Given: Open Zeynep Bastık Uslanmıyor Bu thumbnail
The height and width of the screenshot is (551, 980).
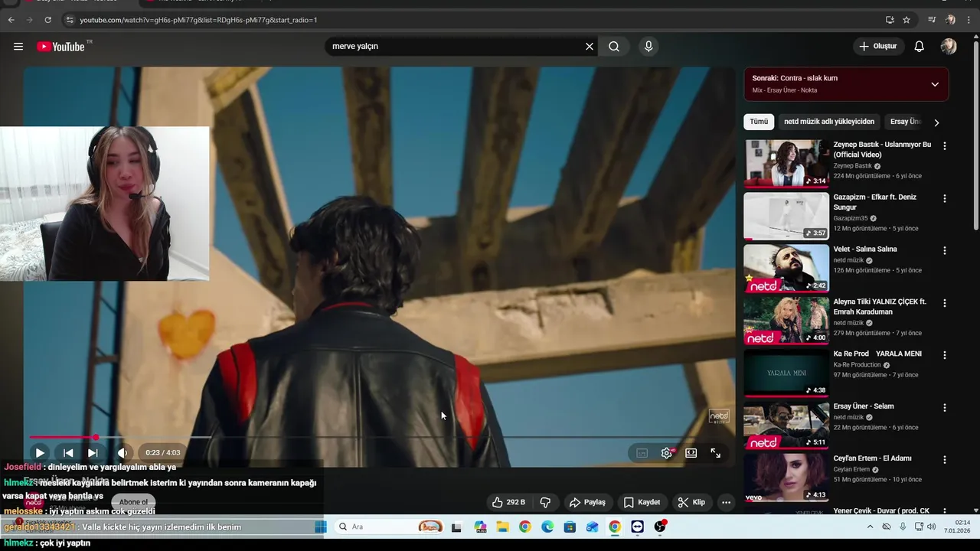Looking at the screenshot, I should 786,163.
